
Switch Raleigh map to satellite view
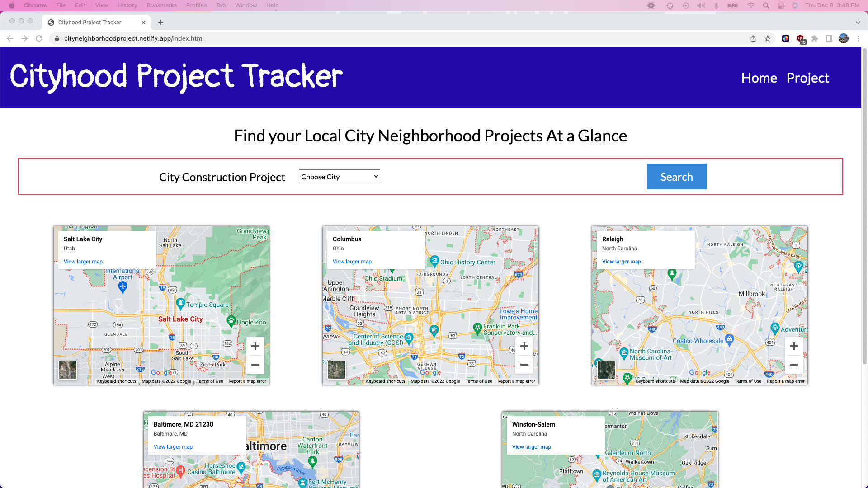(606, 370)
